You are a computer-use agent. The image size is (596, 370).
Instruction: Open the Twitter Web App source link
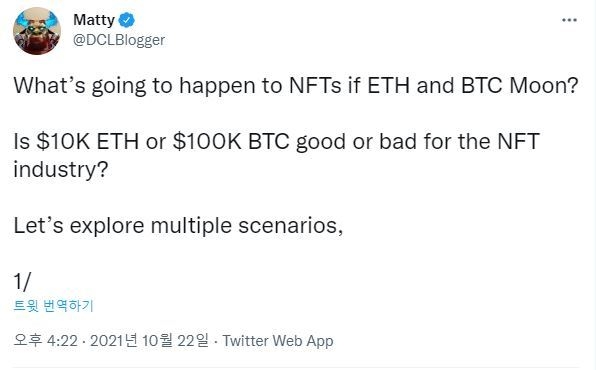[278, 341]
